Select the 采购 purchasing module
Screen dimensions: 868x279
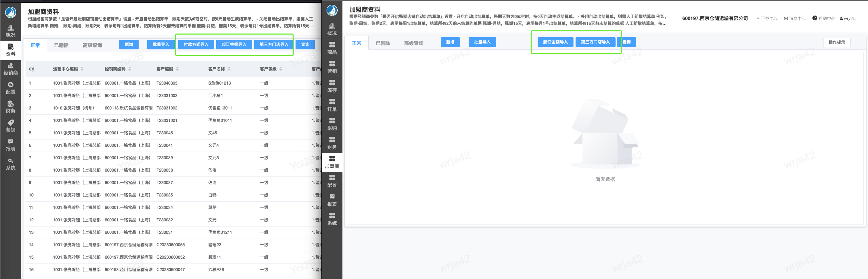coord(332,124)
